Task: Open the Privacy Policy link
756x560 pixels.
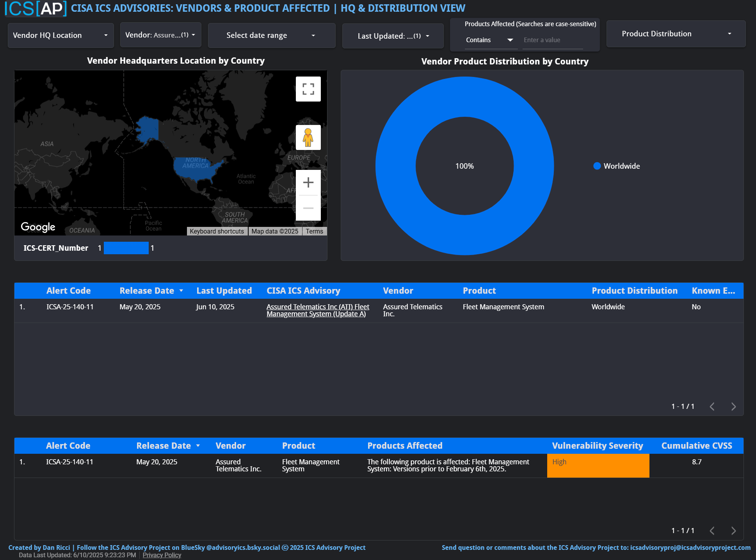Action: 162,555
